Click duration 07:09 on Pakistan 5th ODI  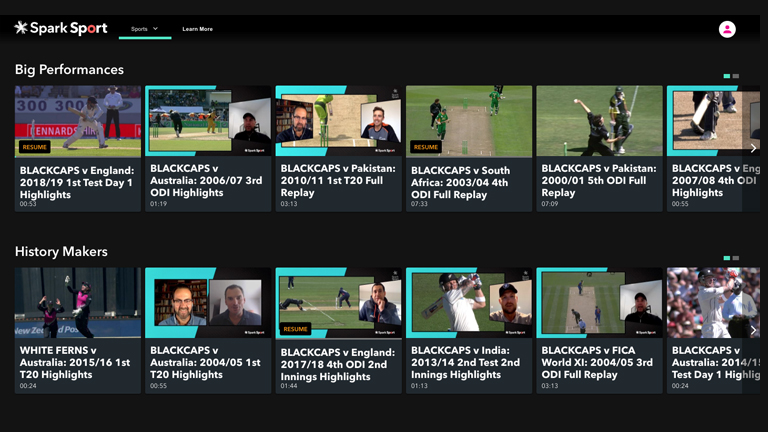tap(550, 204)
